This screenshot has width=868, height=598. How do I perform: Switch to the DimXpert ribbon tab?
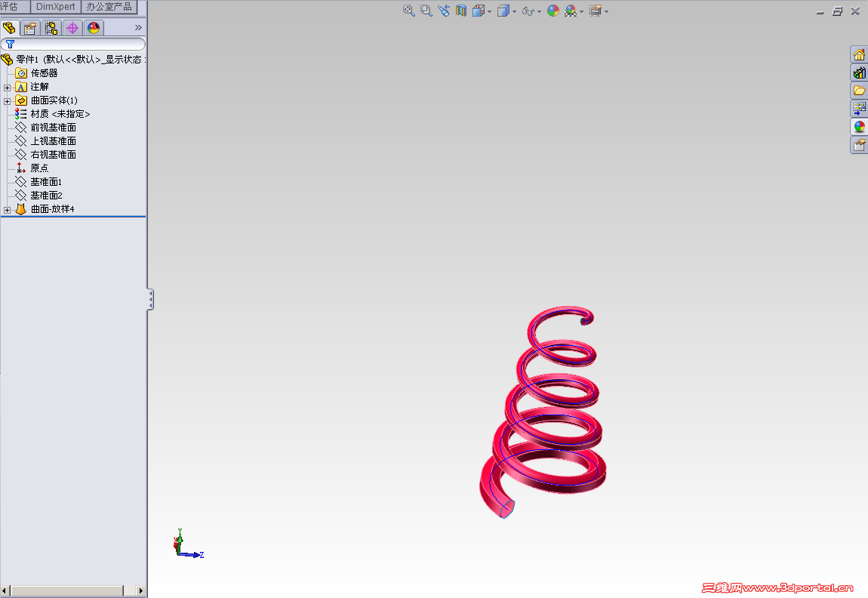[x=55, y=7]
